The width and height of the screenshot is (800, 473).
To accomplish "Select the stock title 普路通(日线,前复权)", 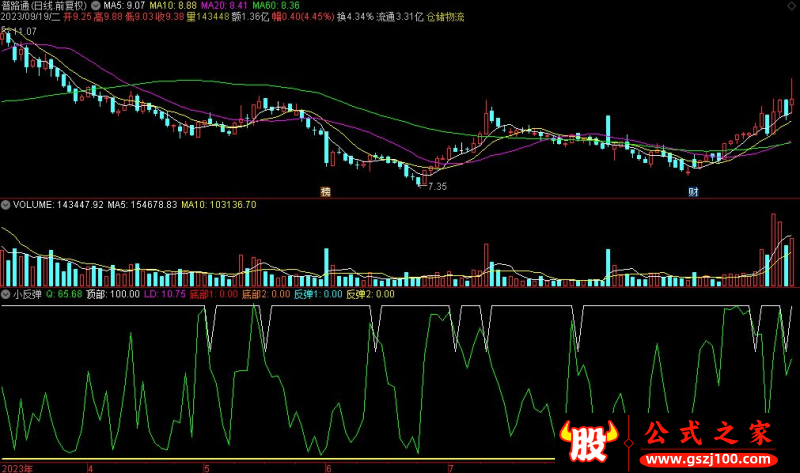I will point(44,6).
